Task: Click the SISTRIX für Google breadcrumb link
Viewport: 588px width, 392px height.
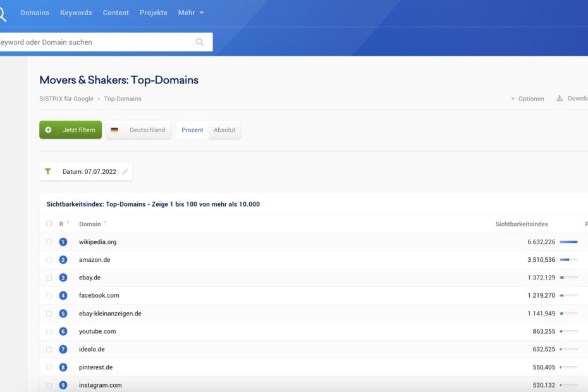Action: tap(66, 99)
